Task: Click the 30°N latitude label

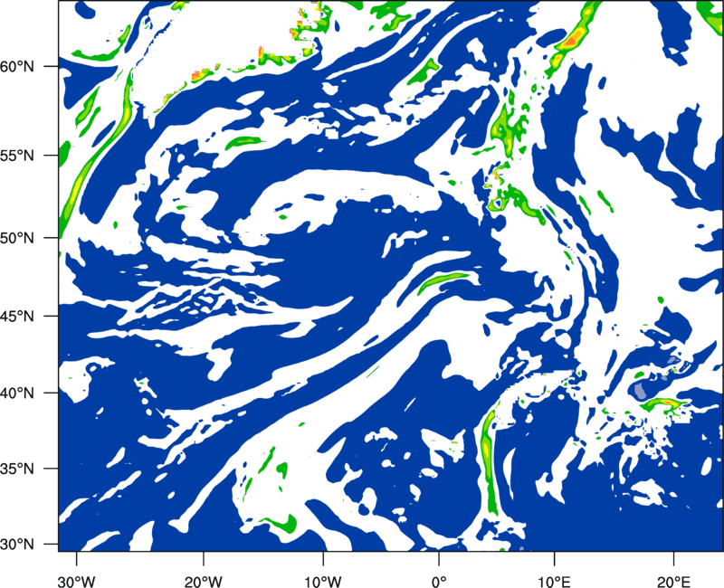Action: pyautogui.click(x=17, y=545)
